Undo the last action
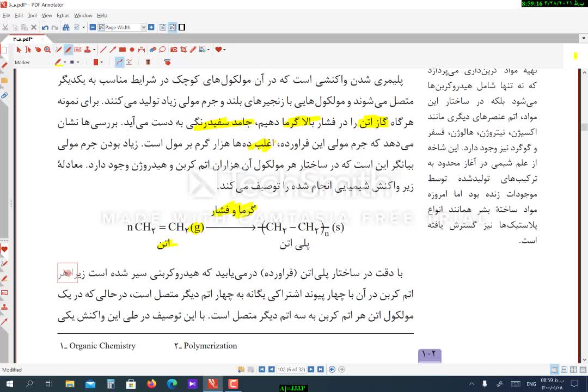 [x=45, y=27]
